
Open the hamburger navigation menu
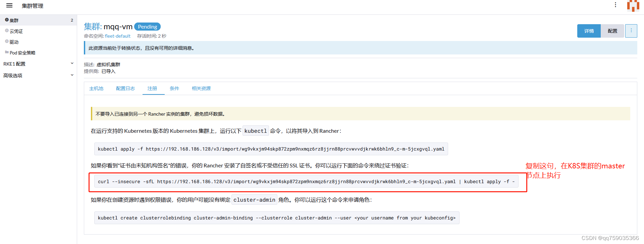9,5
